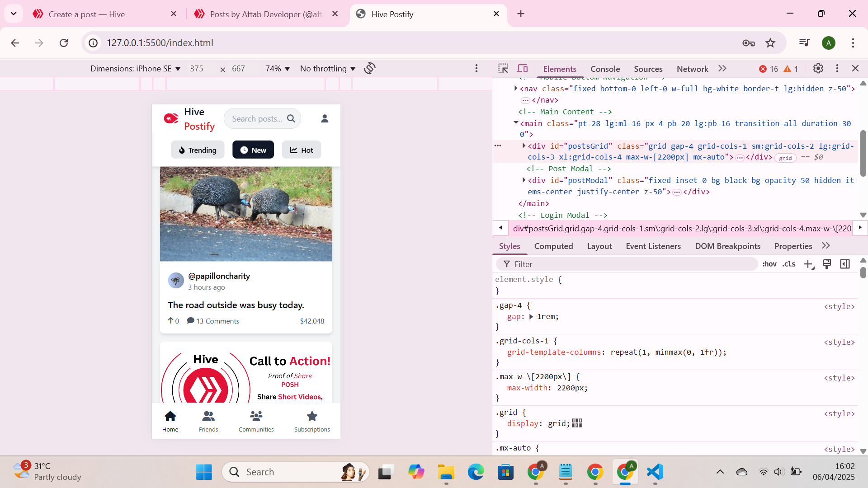This screenshot has width=868, height=488.
Task: Open the No throttling dropdown
Action: [x=328, y=69]
